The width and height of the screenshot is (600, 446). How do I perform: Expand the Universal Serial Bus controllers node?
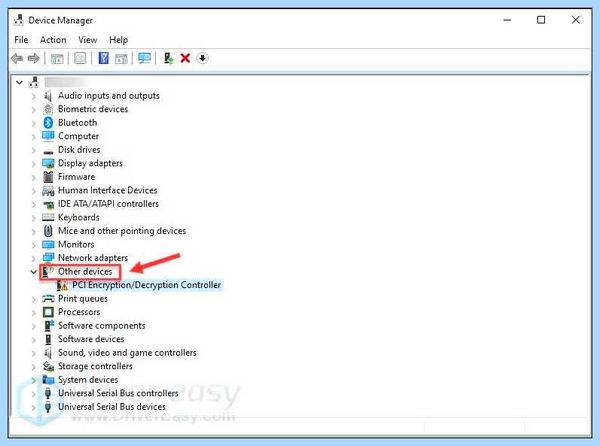point(34,394)
